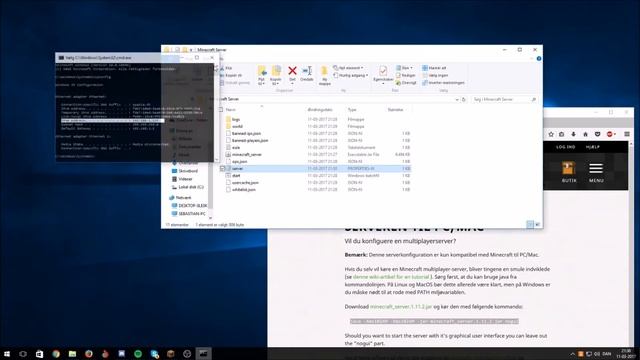Click the bookmark star icon in browser toolbar
The height and width of the screenshot is (360, 640).
click(551, 134)
